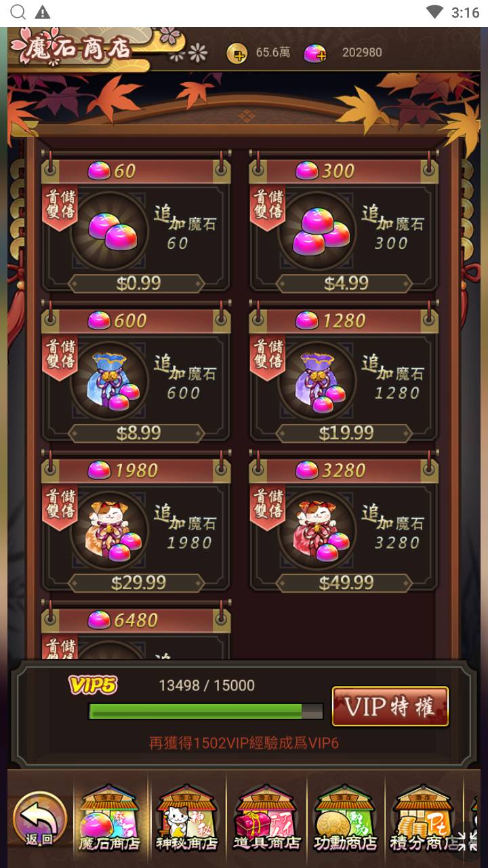Open the VIP特權 privileges button
Screen dimensions: 488x868
[x=390, y=707]
